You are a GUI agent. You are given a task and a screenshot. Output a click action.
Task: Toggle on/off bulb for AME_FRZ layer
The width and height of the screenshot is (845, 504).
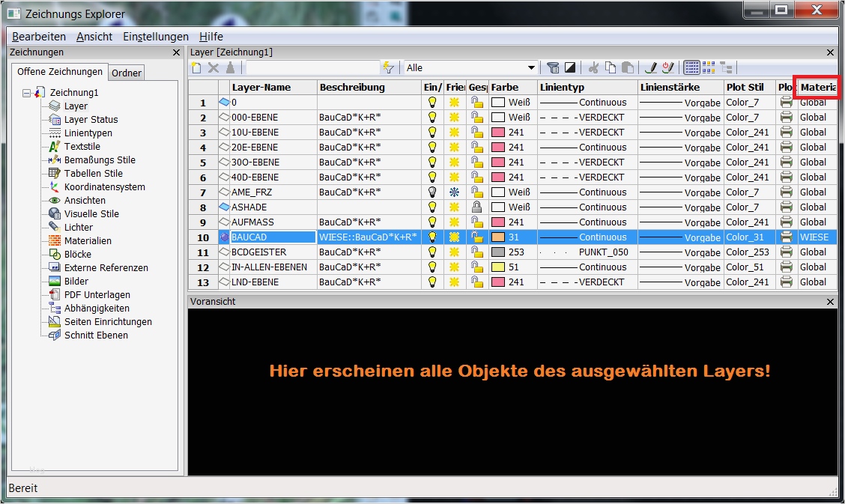click(432, 192)
